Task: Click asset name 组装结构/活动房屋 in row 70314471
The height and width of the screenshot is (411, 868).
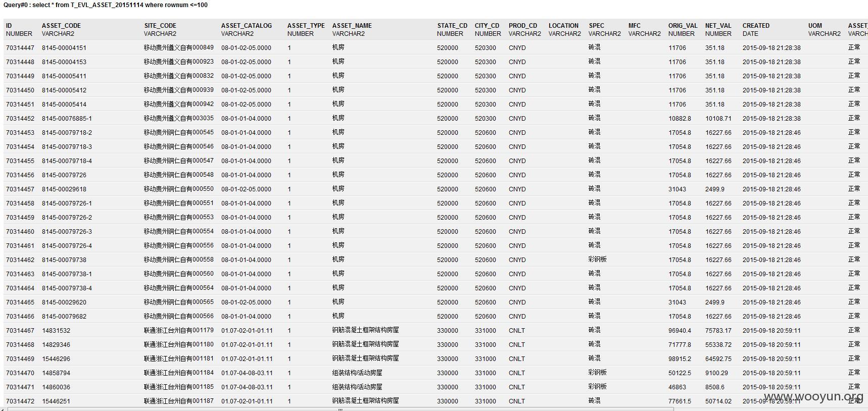Action: click(x=357, y=387)
